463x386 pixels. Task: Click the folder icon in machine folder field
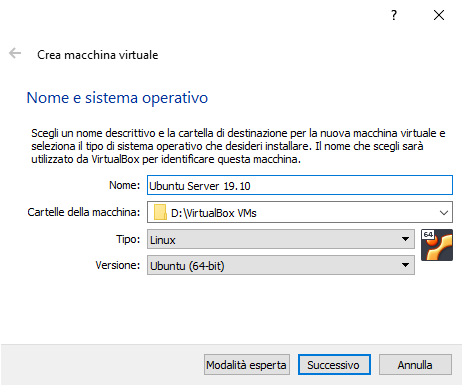pos(160,212)
